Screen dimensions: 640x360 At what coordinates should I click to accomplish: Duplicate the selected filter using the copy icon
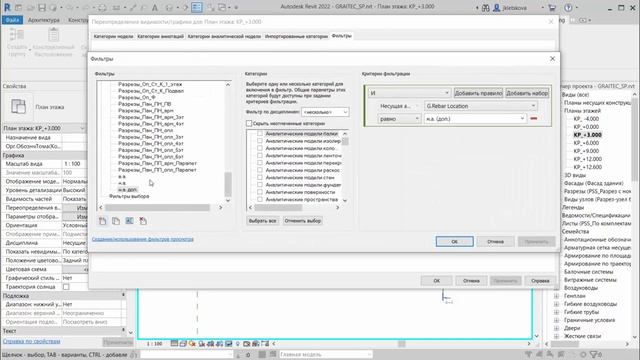point(116,221)
